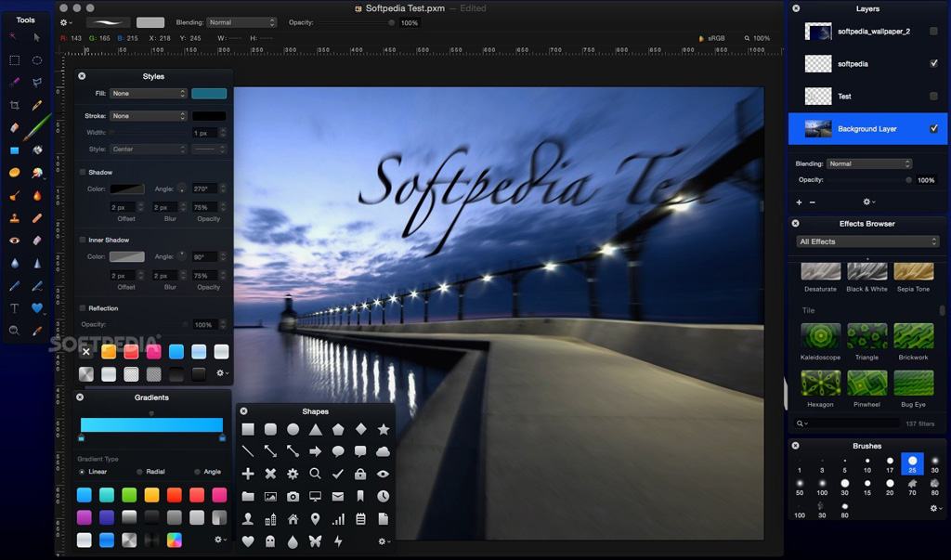The width and height of the screenshot is (951, 560).
Task: Choose the star shape in Shapes panel
Action: click(x=384, y=429)
